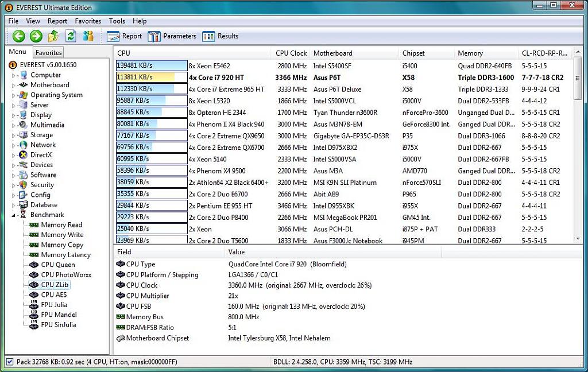The image size is (588, 372).
Task: Switch to the Menu tab
Action: [x=18, y=52]
